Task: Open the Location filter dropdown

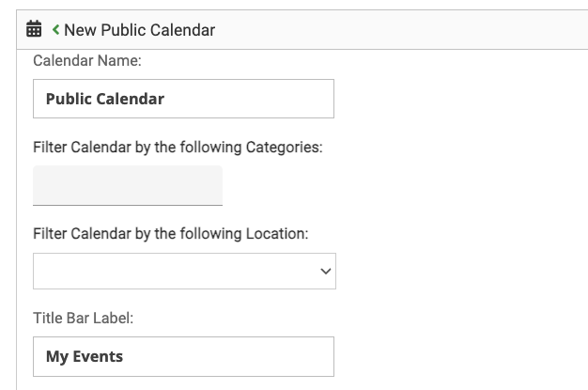Action: (184, 271)
